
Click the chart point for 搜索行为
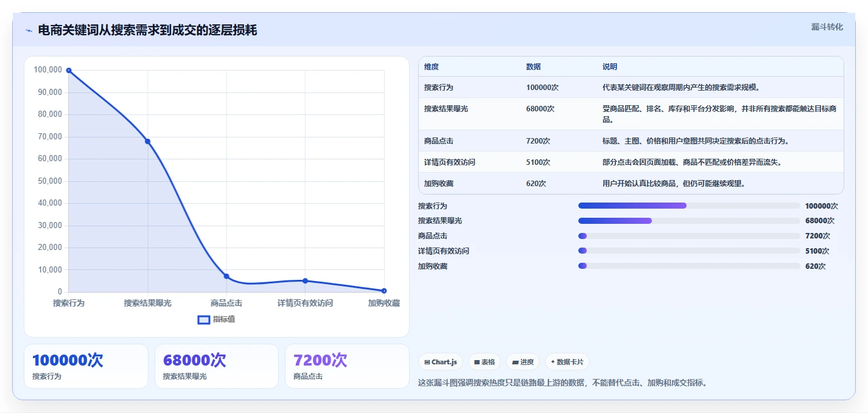69,71
